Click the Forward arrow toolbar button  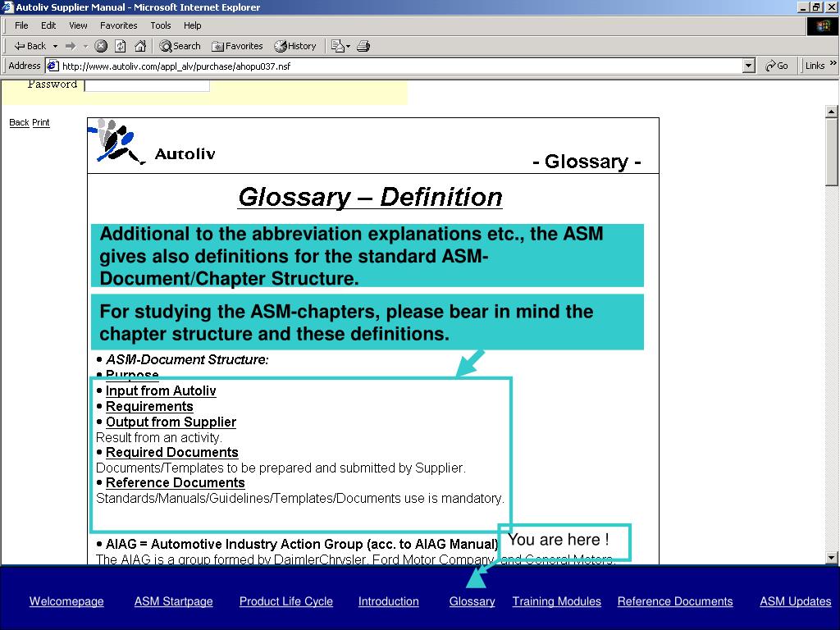click(x=71, y=46)
